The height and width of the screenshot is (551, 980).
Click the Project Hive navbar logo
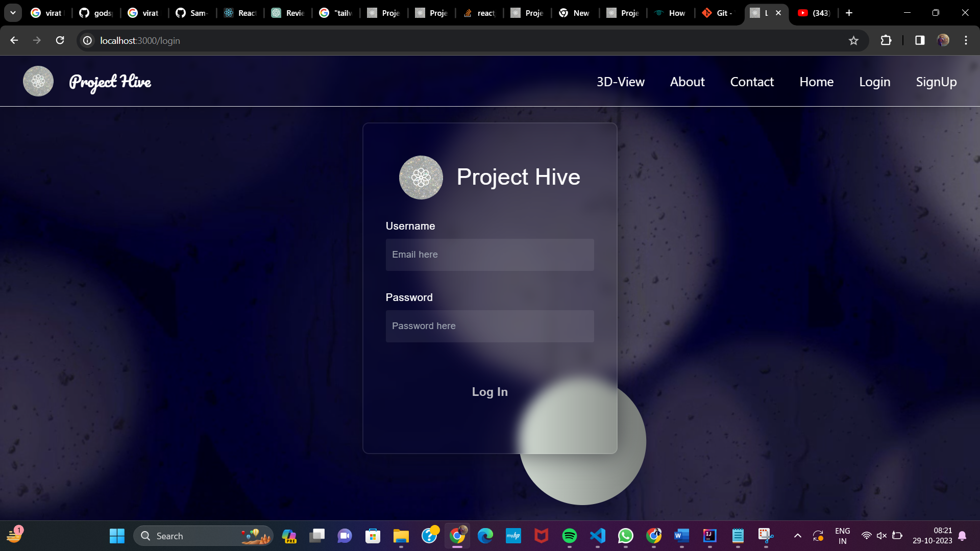pyautogui.click(x=38, y=81)
